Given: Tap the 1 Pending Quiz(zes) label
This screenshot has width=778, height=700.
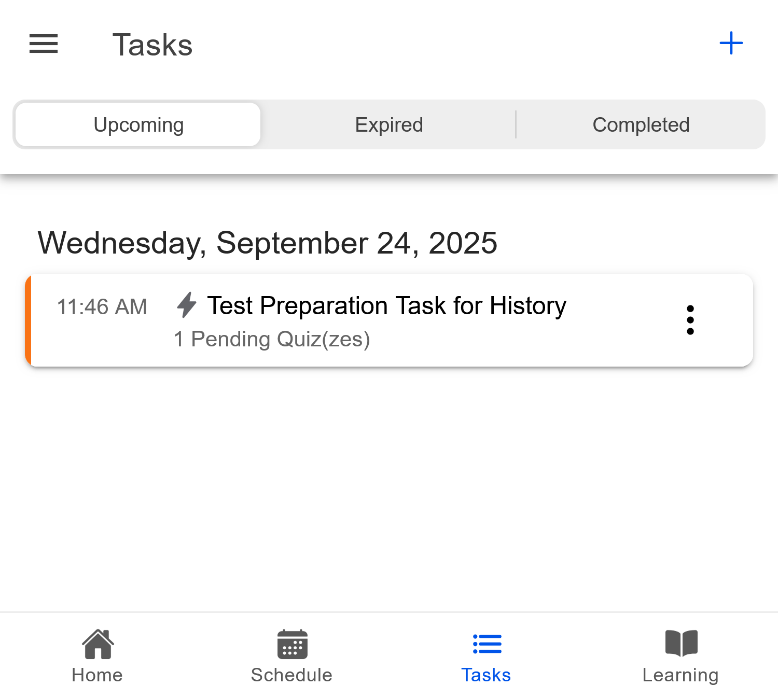Looking at the screenshot, I should coord(272,339).
